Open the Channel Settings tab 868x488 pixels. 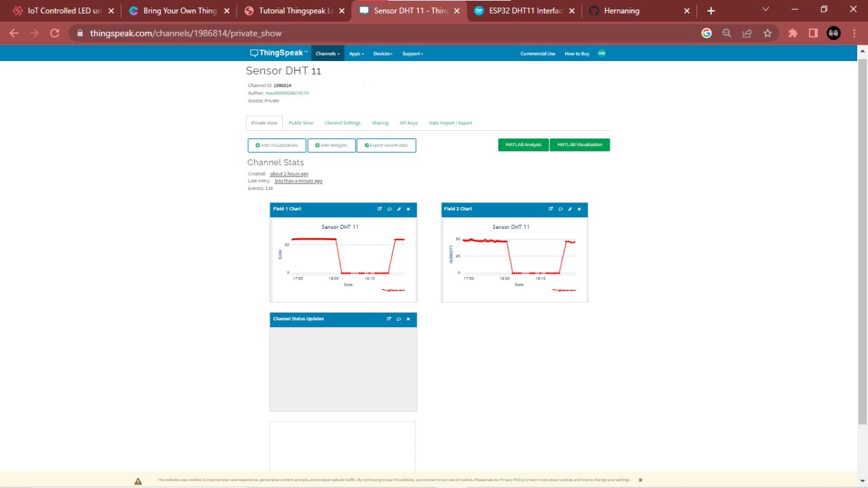tap(342, 123)
